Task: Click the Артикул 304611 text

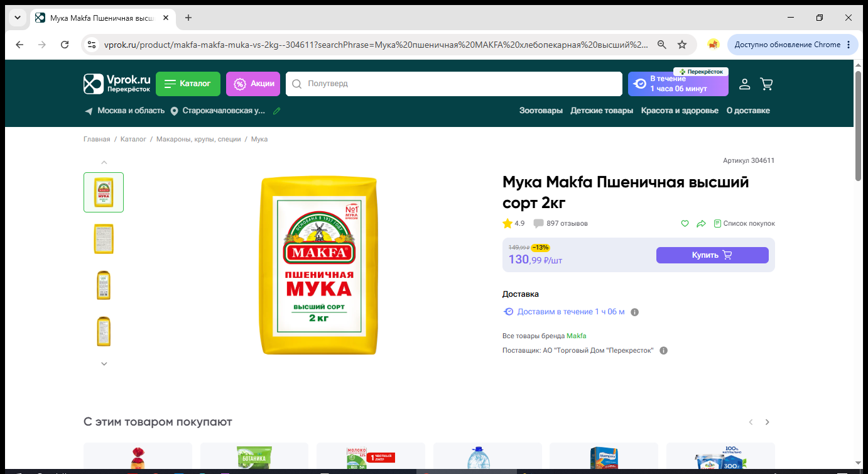Action: click(x=749, y=160)
